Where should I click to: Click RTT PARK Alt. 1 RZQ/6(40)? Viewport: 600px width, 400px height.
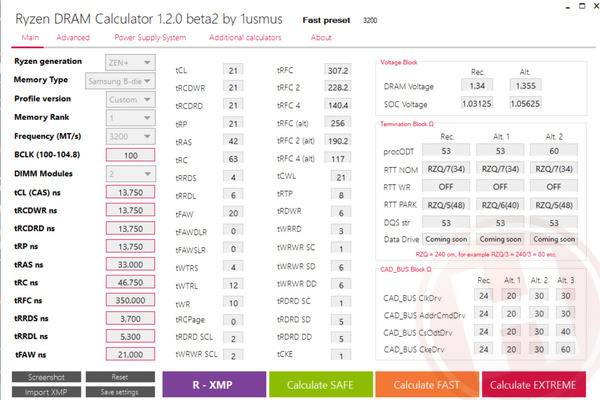point(500,205)
